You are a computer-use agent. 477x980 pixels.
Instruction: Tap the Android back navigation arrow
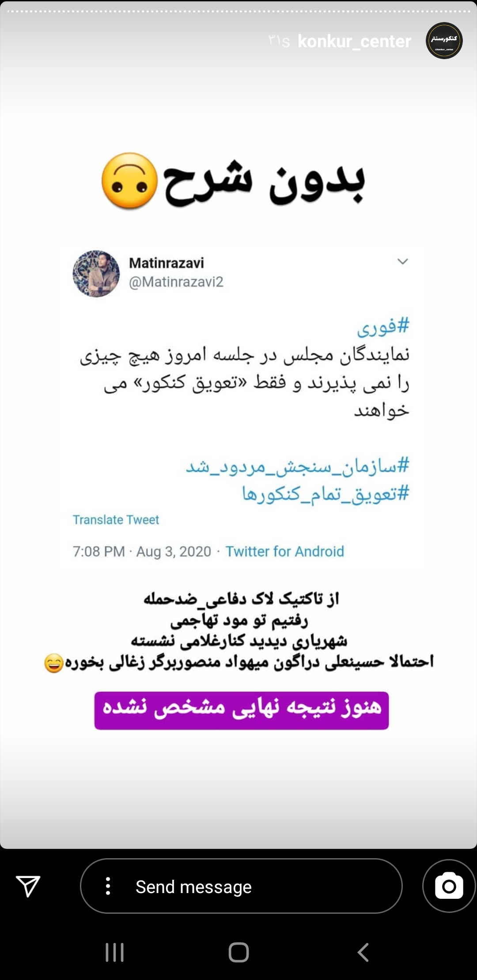coord(363,952)
